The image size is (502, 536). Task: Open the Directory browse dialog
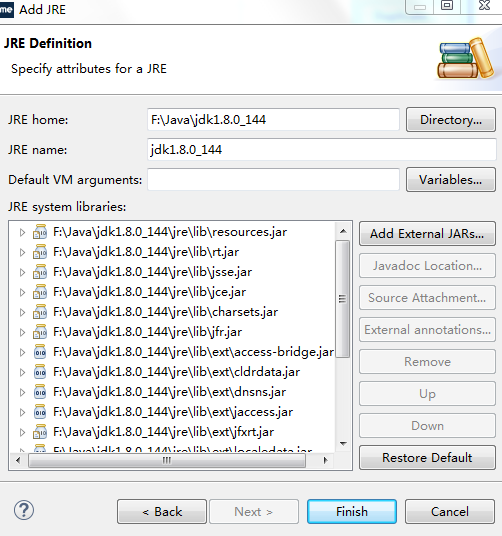point(451,120)
